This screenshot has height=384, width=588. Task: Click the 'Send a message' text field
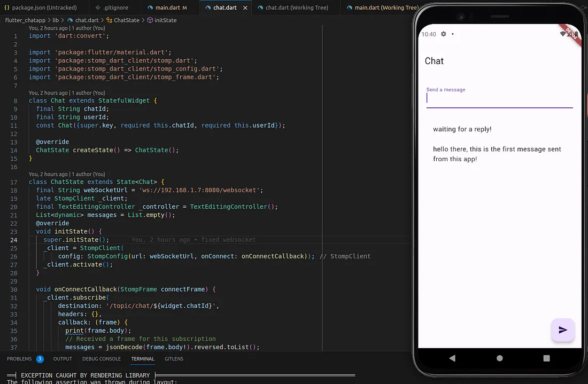(499, 98)
